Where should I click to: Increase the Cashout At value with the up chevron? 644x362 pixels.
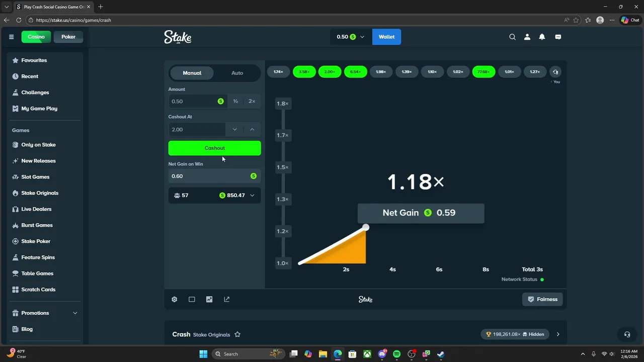pyautogui.click(x=252, y=129)
